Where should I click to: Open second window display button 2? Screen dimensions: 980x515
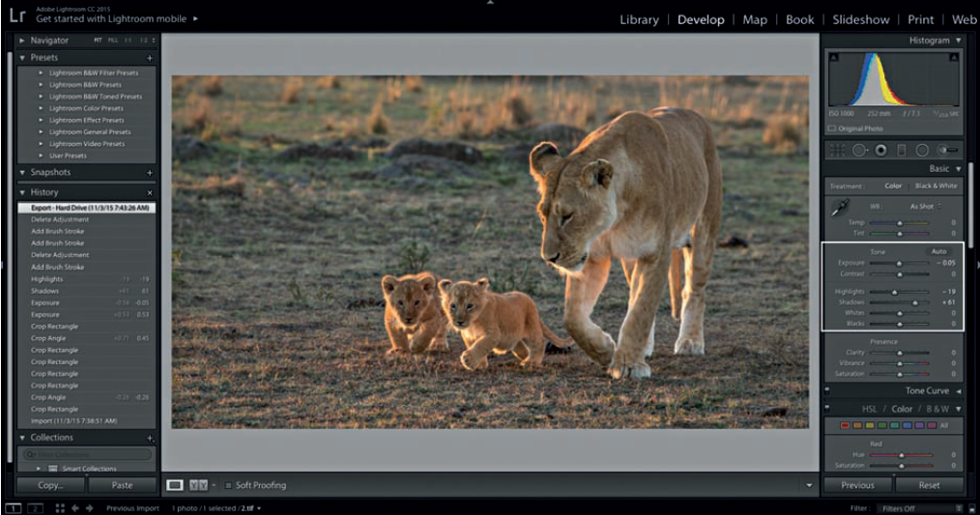click(x=35, y=508)
